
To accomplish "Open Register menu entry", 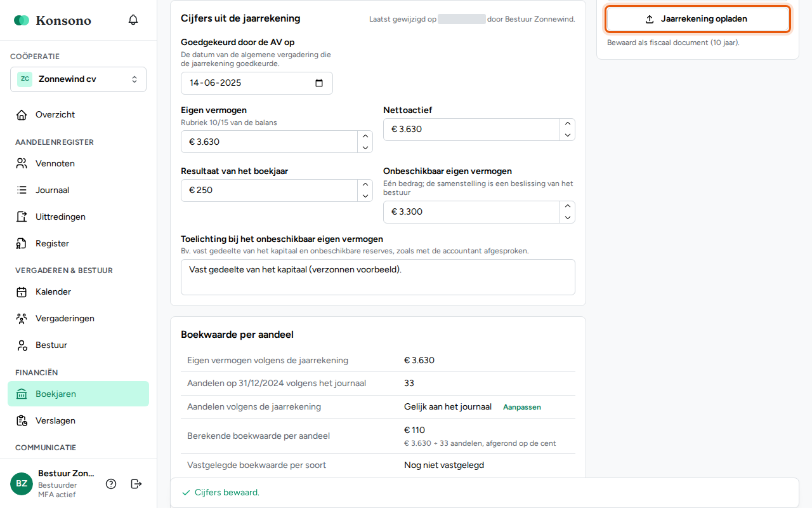I will tap(78, 243).
